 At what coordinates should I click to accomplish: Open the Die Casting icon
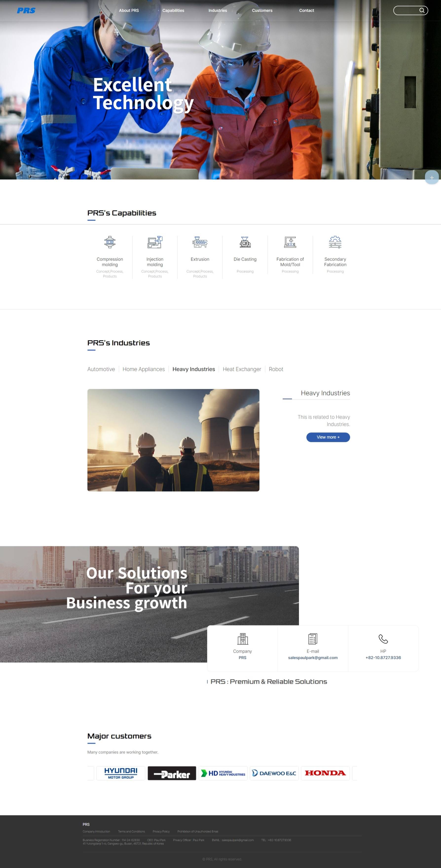point(245,242)
